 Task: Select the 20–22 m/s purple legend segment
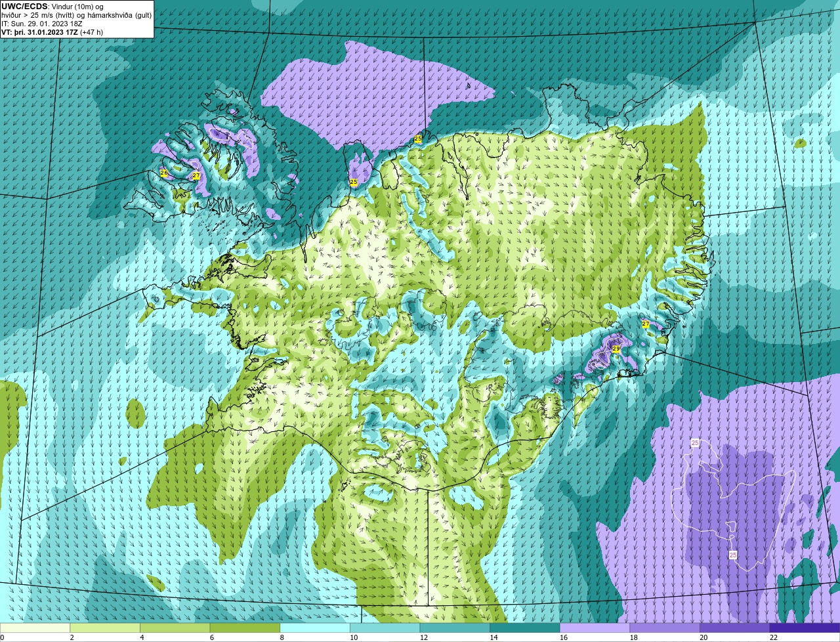click(735, 628)
